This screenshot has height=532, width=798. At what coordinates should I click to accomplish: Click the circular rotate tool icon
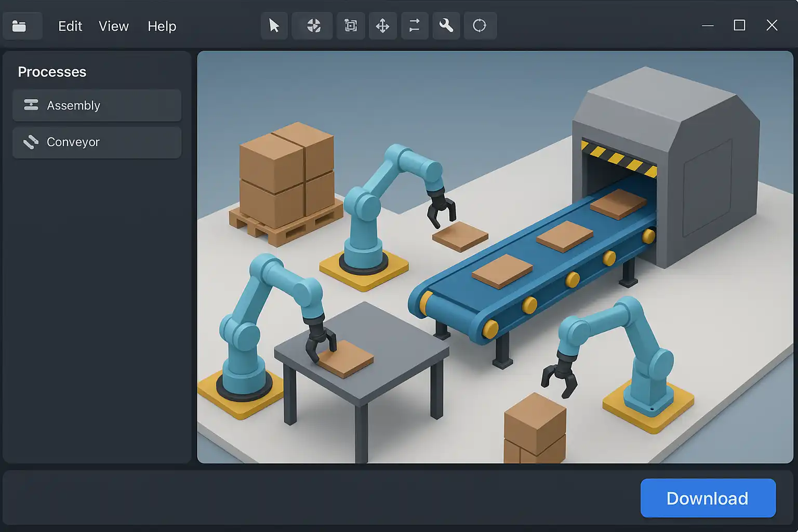coord(480,25)
